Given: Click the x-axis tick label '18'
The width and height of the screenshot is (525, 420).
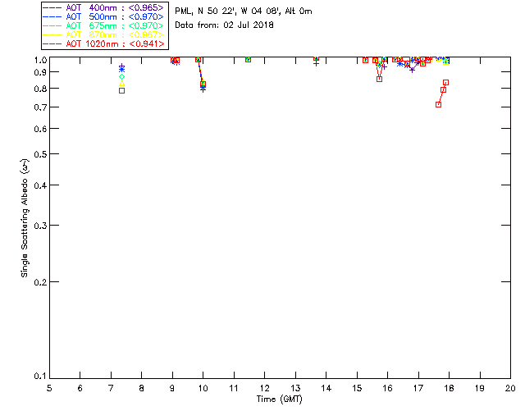Looking at the screenshot, I should [x=449, y=388].
